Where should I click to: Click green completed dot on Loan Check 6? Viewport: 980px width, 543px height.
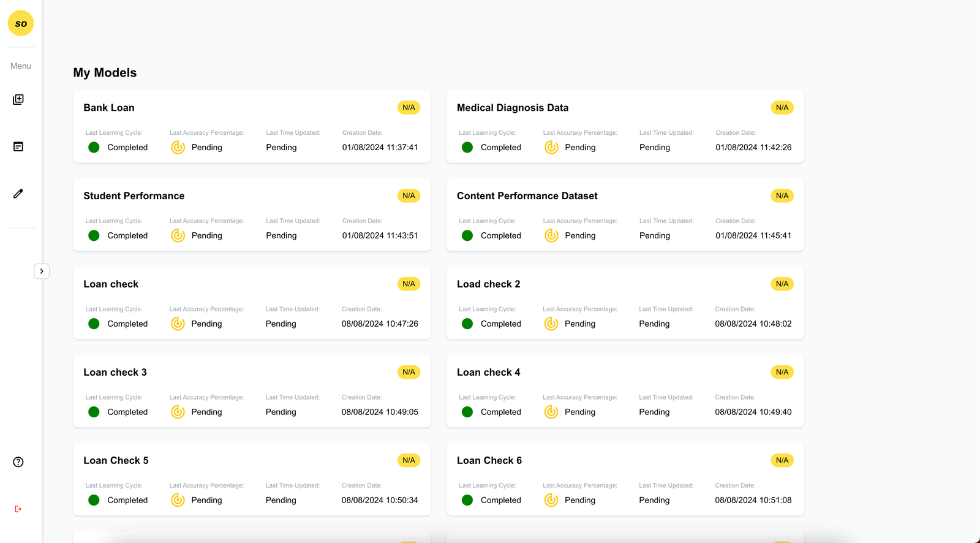(x=467, y=500)
